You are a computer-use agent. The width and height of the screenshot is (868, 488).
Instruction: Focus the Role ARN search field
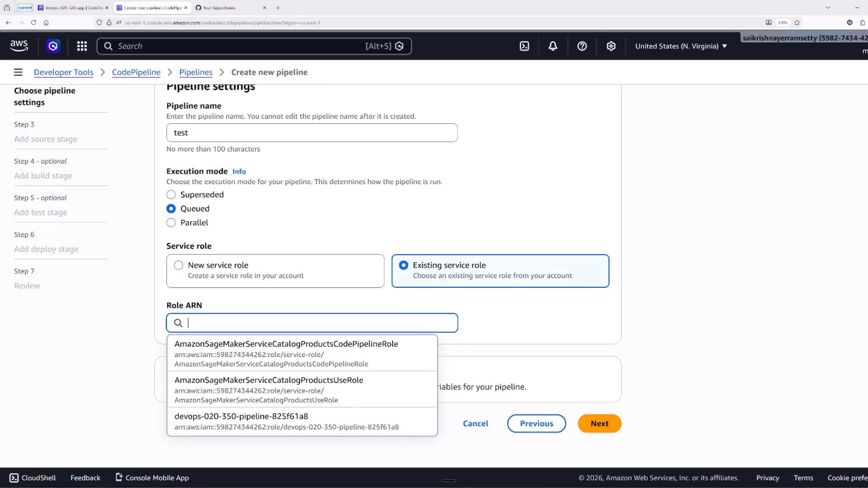(312, 323)
